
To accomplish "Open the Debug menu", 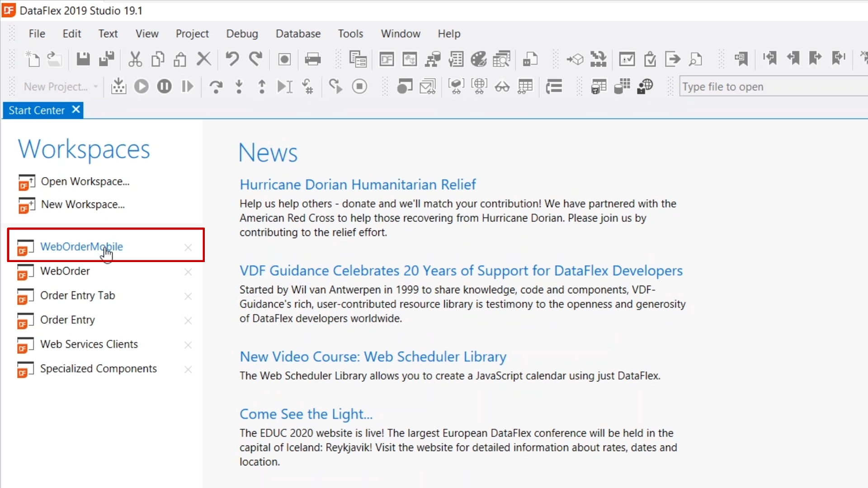I will point(242,33).
